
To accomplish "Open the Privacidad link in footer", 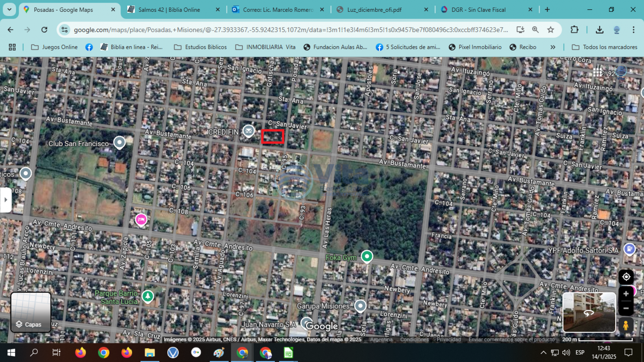I will (x=449, y=340).
